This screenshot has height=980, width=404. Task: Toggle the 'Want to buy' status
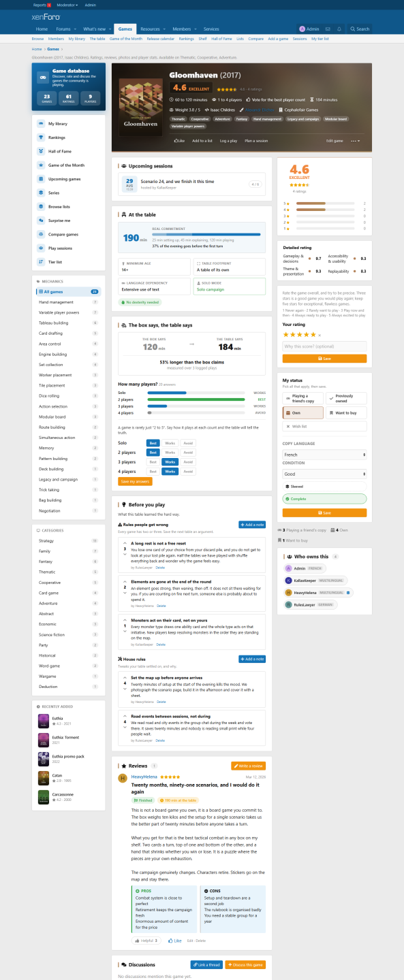[x=346, y=412]
